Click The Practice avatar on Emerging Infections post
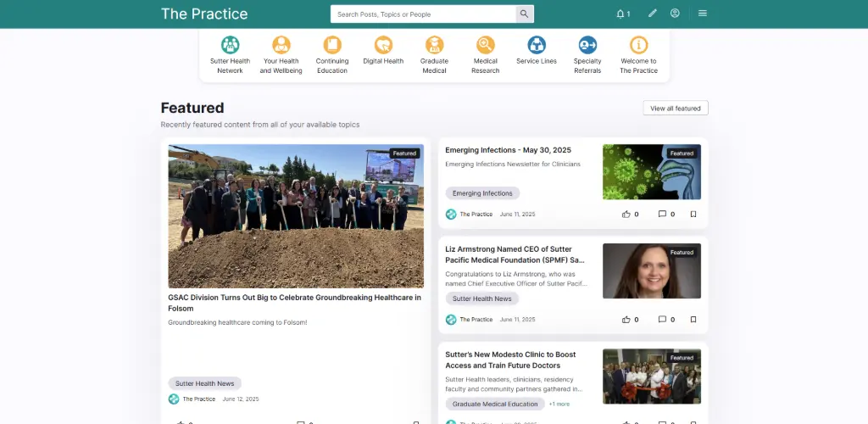This screenshot has height=424, width=868. click(x=451, y=215)
